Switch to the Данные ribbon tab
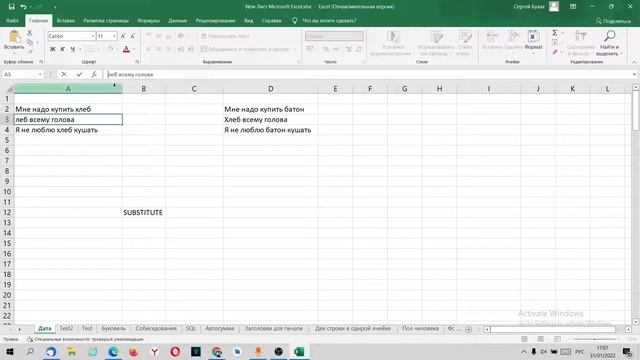 178,20
